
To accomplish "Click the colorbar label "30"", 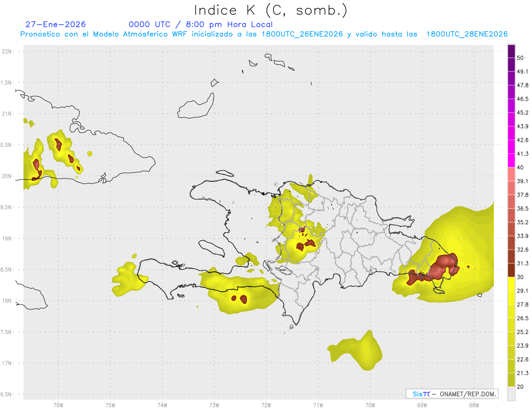I will pyautogui.click(x=520, y=277).
